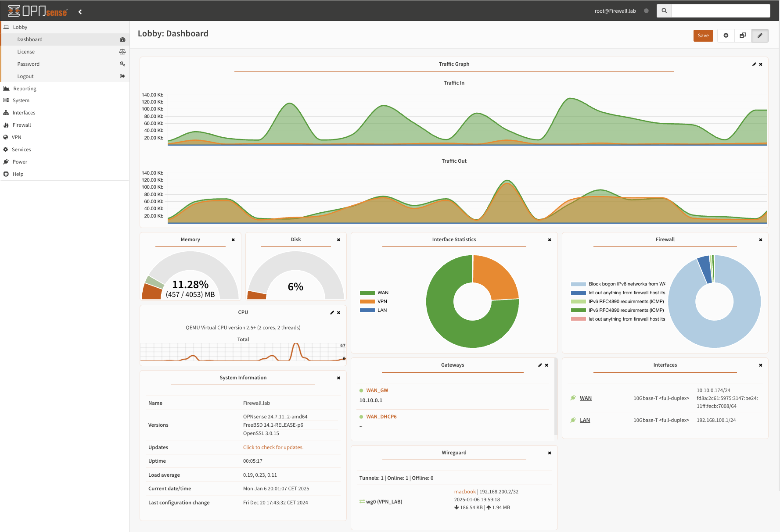Click the Password key icon
The height and width of the screenshot is (532, 780).
pos(122,64)
